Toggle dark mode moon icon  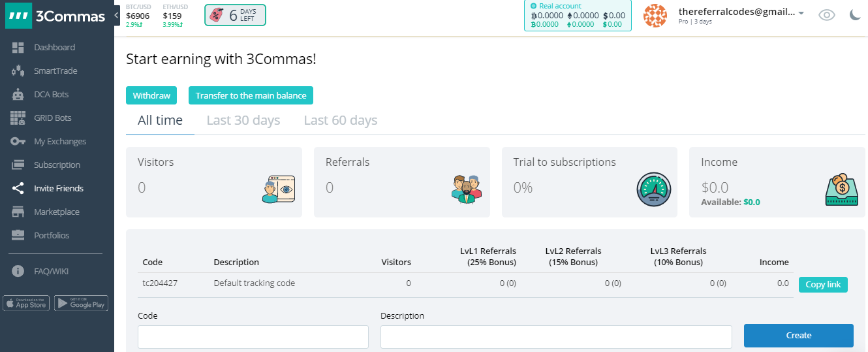(856, 16)
